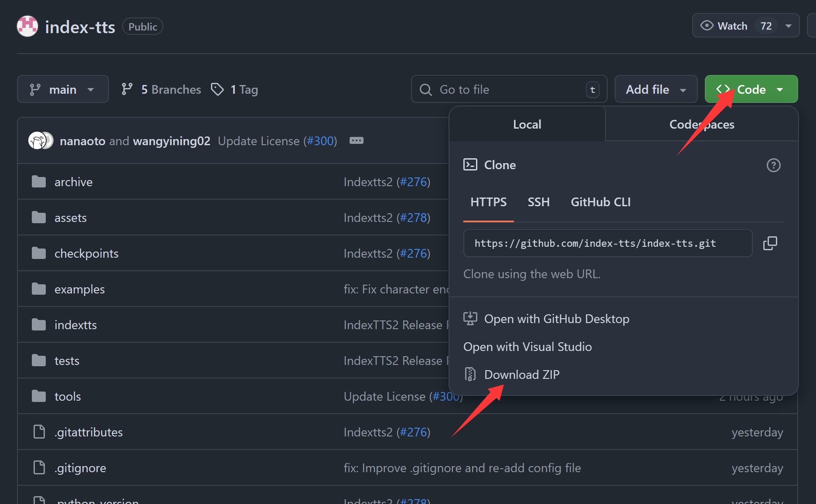Open nanaoto author link
816x504 pixels.
tap(82, 141)
